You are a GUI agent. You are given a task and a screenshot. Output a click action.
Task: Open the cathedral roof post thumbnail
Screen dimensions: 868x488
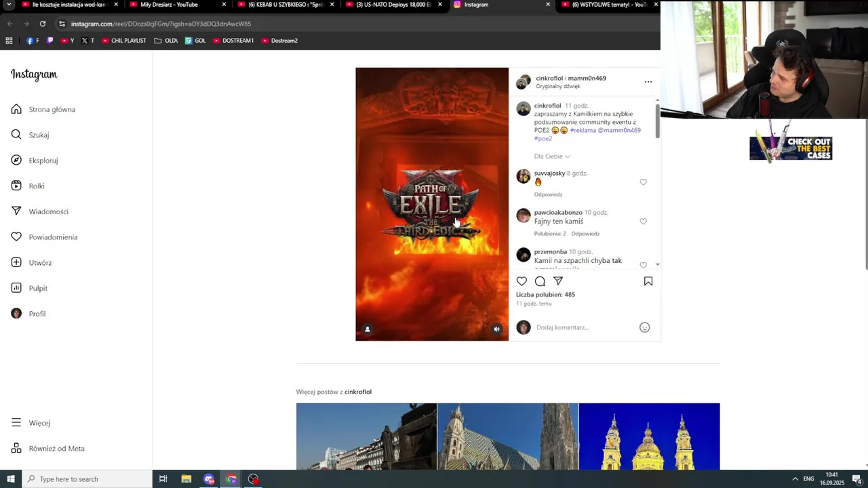(x=508, y=436)
